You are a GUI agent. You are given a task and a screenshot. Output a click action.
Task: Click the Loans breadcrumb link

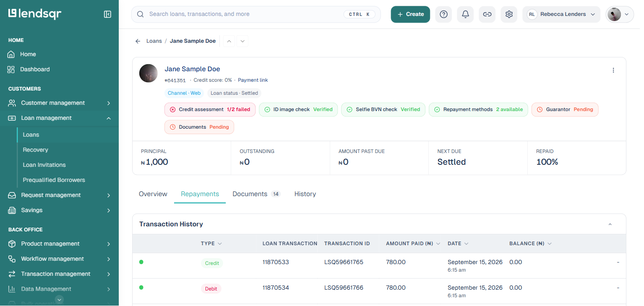tap(154, 41)
